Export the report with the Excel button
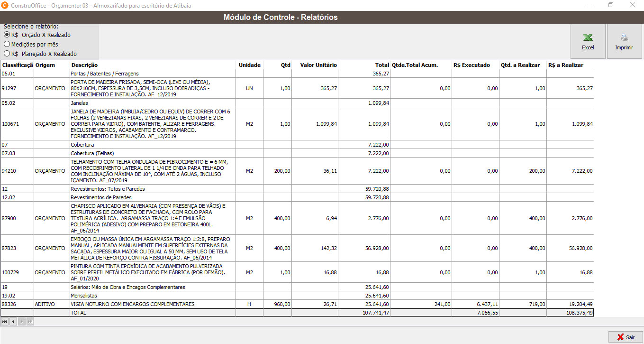 pyautogui.click(x=588, y=41)
